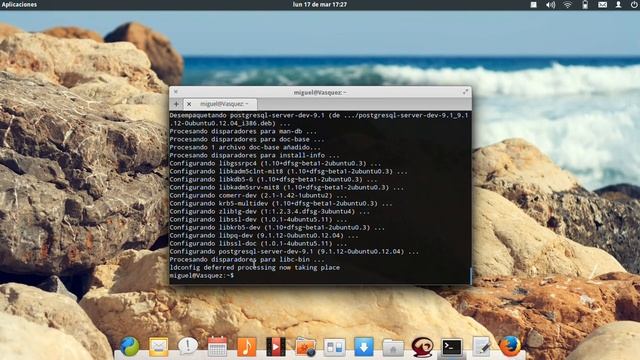The width and height of the screenshot is (640, 360).
Task: Open the Calendar app in the dock
Action: click(x=217, y=347)
